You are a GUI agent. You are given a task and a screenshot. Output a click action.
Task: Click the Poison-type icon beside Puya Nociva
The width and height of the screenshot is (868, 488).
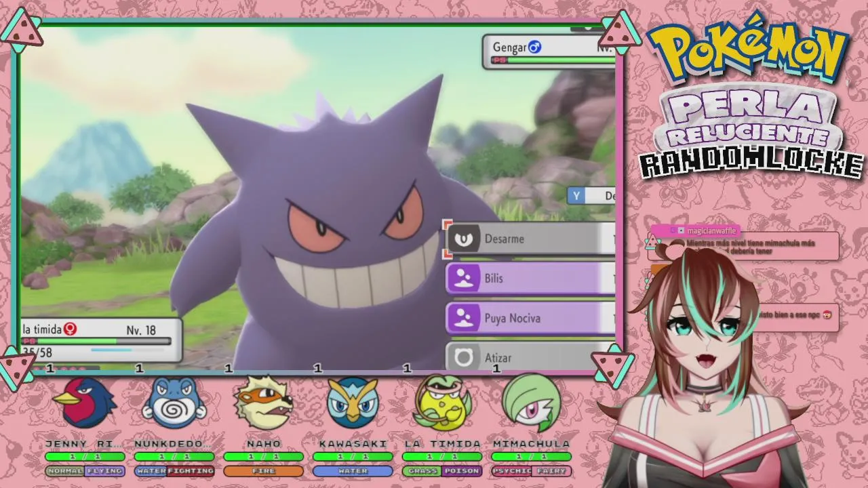click(464, 318)
